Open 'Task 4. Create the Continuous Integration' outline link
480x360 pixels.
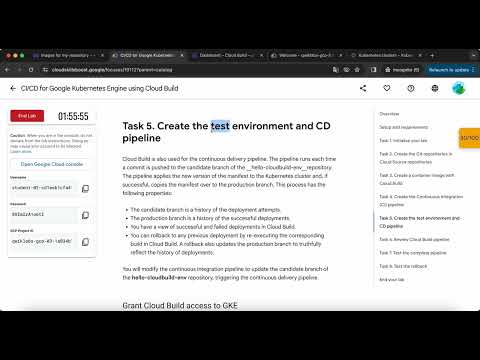coord(421,200)
